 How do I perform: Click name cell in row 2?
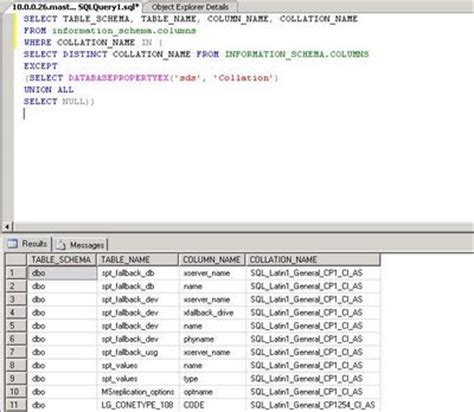[212, 286]
